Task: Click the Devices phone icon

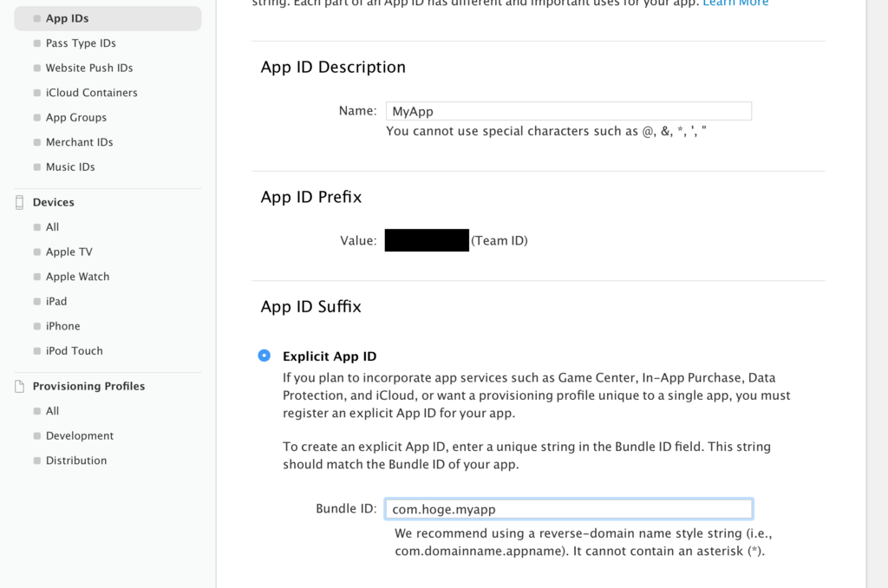Action: (x=19, y=202)
